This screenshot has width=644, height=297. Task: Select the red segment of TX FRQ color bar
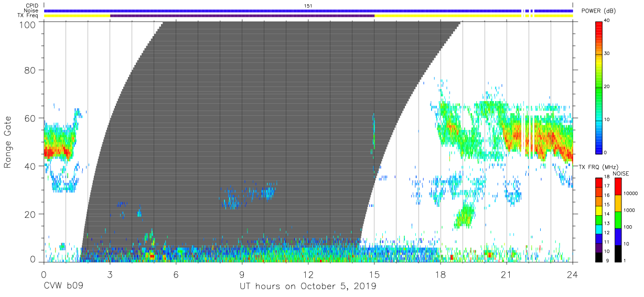[599, 183]
